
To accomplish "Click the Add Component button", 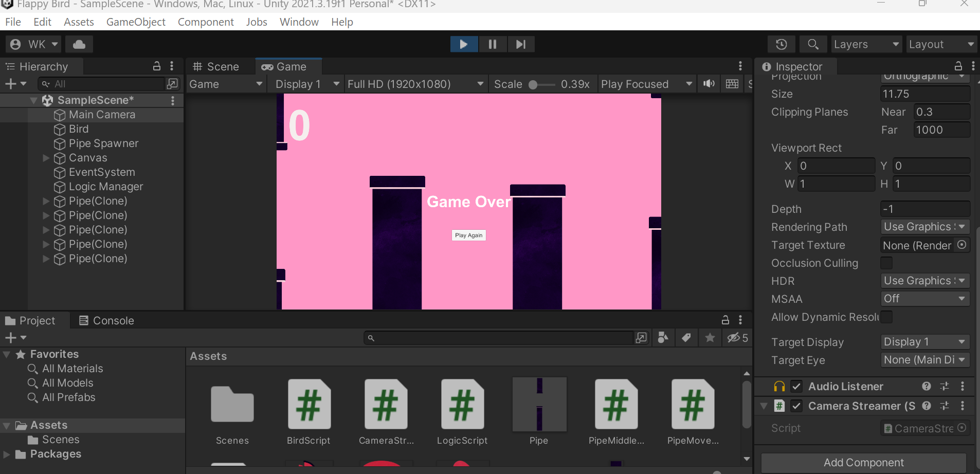I will point(864,462).
